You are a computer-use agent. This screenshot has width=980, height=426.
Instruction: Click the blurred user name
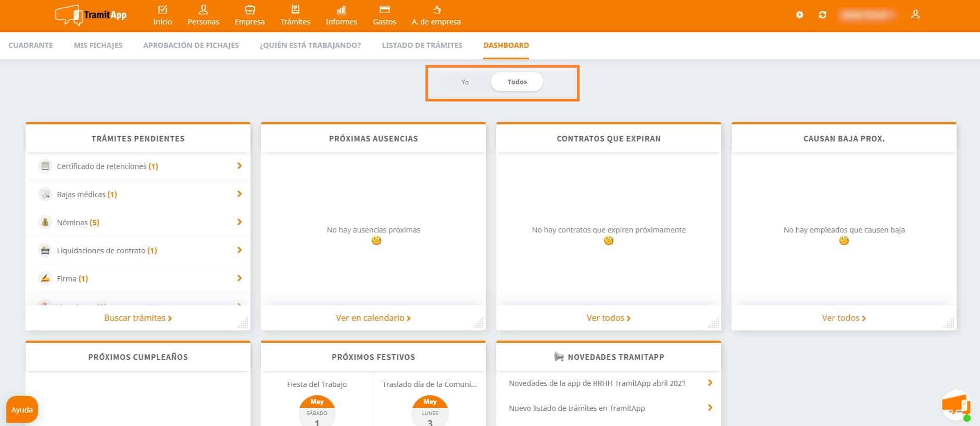pyautogui.click(x=867, y=15)
